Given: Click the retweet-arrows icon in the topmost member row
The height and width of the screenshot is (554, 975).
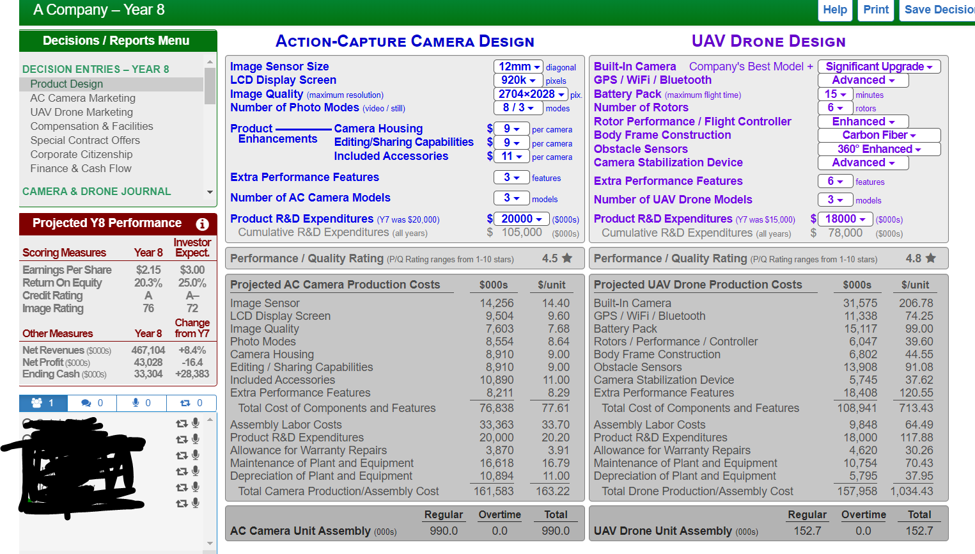Looking at the screenshot, I should point(182,423).
